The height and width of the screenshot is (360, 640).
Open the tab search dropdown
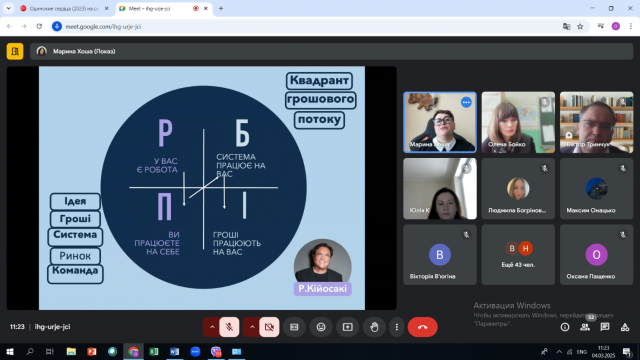(x=8, y=9)
